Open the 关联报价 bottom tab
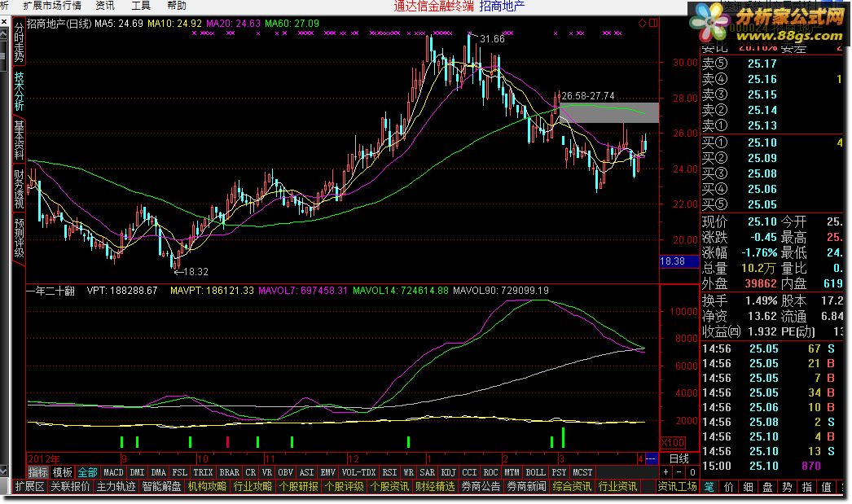 [71, 487]
